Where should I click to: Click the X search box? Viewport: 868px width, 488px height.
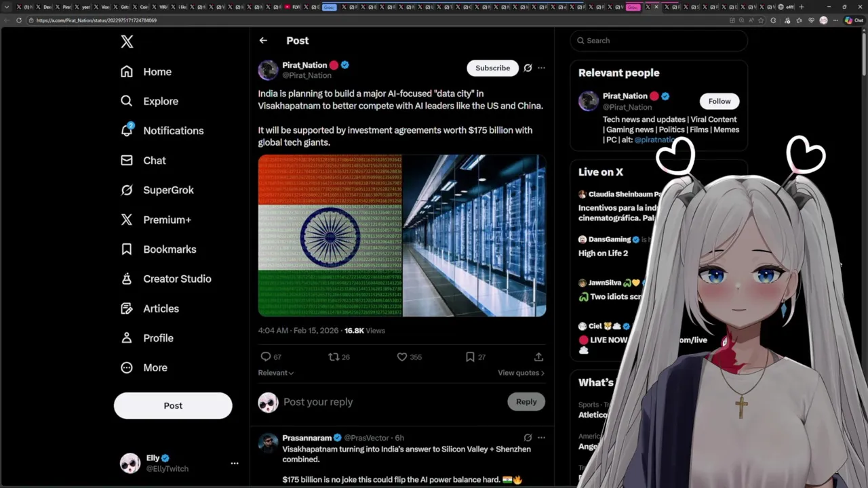pos(658,41)
